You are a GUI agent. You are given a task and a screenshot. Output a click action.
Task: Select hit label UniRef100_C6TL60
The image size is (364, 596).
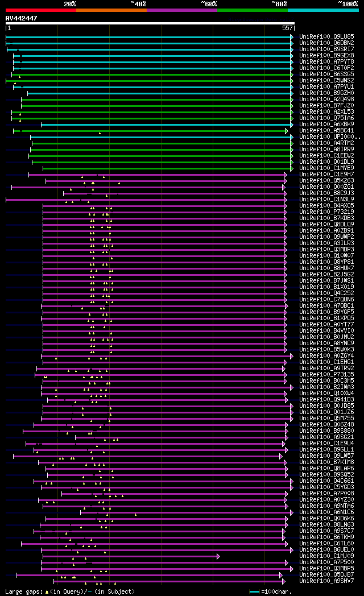click(326, 544)
